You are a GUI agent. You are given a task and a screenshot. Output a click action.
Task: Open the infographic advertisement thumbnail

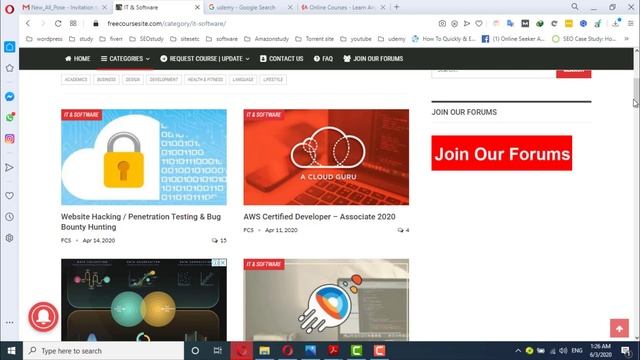click(x=144, y=300)
